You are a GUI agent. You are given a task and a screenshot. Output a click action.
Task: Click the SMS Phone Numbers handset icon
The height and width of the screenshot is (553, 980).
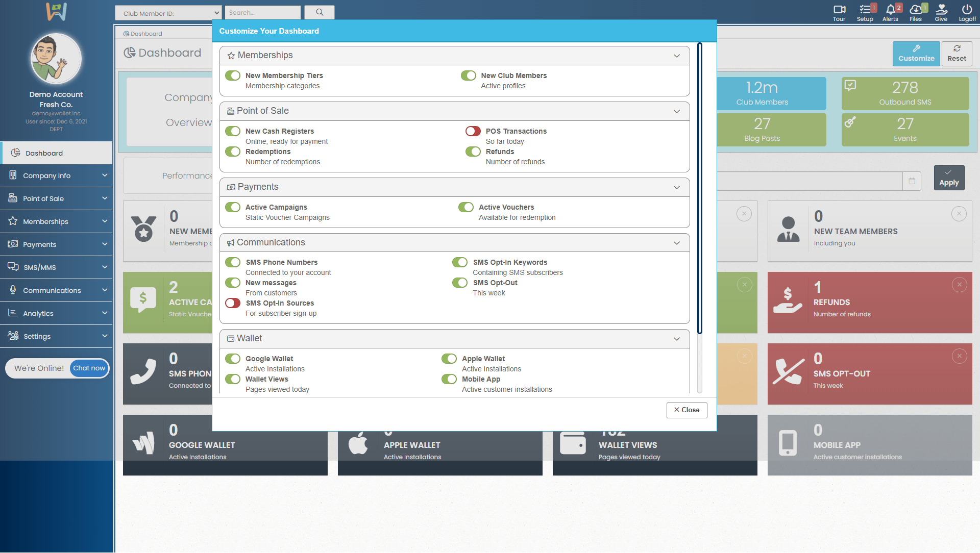coord(143,371)
